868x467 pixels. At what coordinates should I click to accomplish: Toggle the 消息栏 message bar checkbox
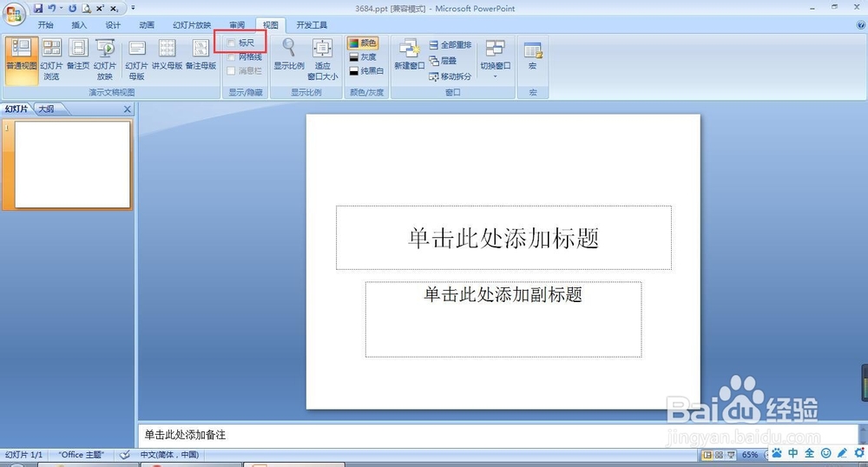(x=232, y=71)
